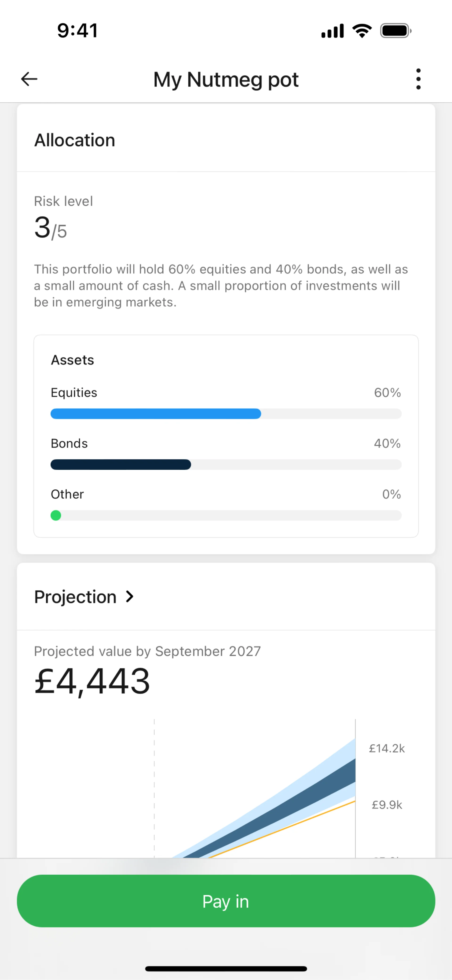Screen dimensions: 452x980
Task: Tap the green Other allocation dot
Action: pyautogui.click(x=56, y=516)
